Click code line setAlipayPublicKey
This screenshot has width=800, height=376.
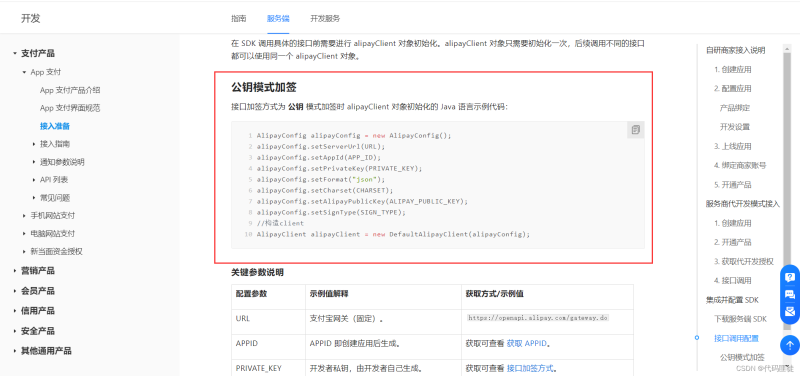click(362, 202)
